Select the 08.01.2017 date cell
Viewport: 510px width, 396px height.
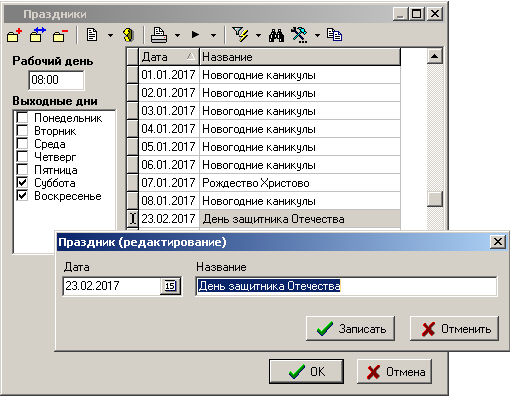click(x=169, y=201)
